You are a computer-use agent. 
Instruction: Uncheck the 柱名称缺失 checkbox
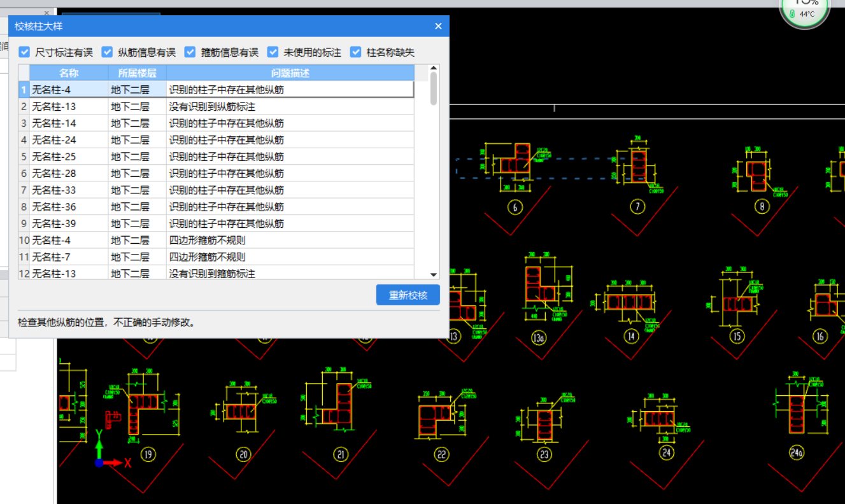(355, 52)
